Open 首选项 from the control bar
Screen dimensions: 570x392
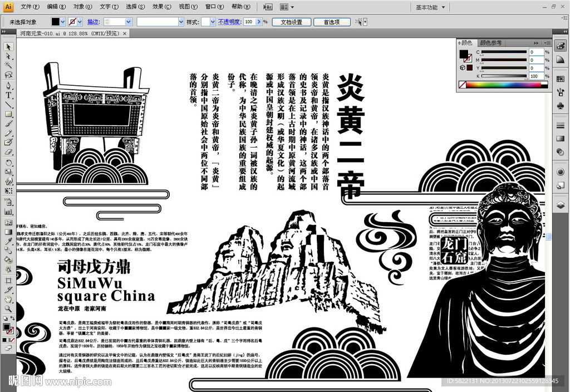(x=332, y=22)
